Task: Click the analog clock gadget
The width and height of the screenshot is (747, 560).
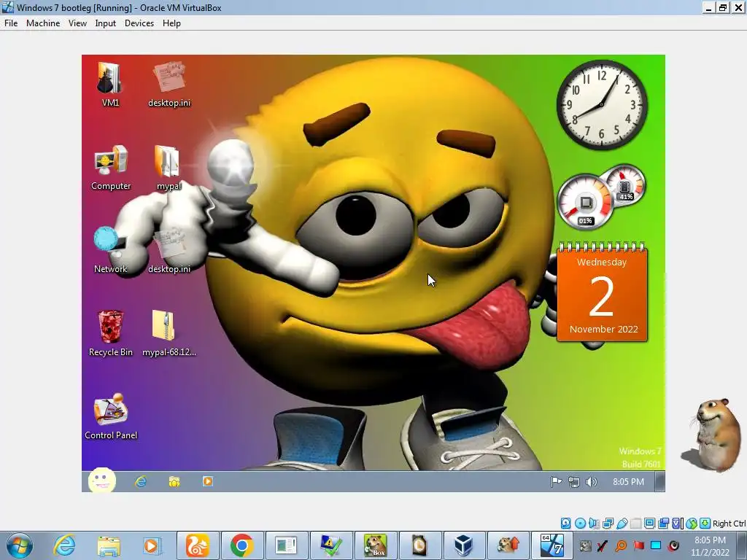Action: pos(602,105)
